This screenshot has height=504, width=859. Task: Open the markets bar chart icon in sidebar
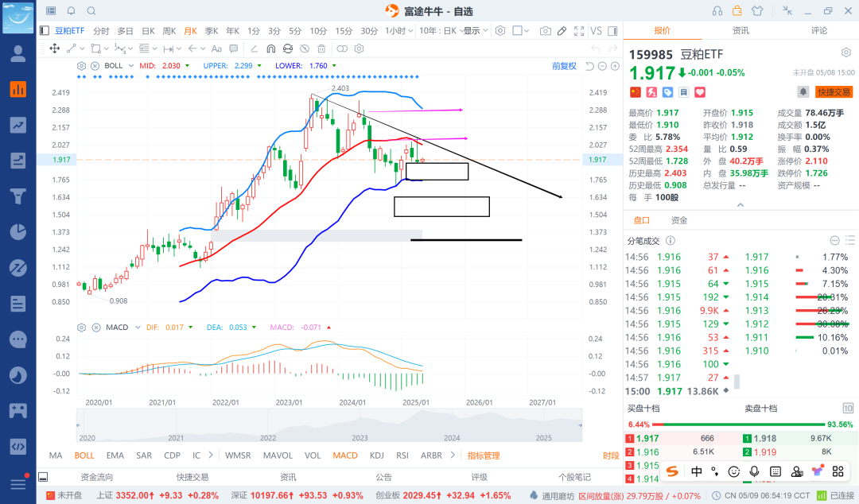click(18, 89)
